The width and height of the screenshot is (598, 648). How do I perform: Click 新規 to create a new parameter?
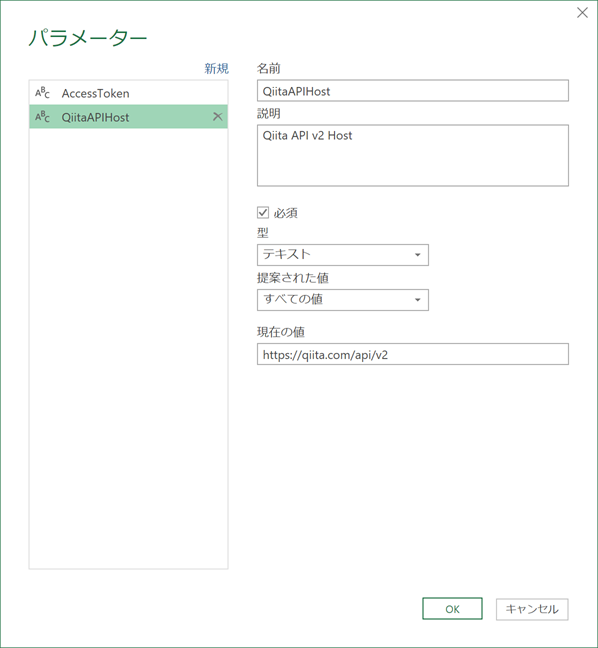pyautogui.click(x=217, y=68)
